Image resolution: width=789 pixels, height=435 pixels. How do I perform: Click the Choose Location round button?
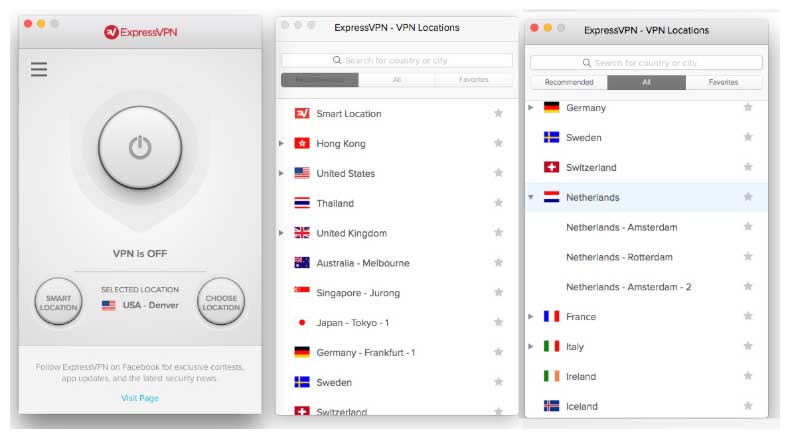click(221, 302)
